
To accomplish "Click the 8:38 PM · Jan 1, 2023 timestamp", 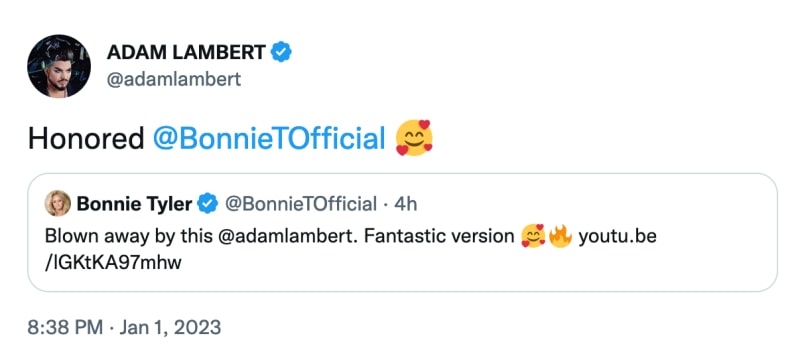I will click(124, 327).
